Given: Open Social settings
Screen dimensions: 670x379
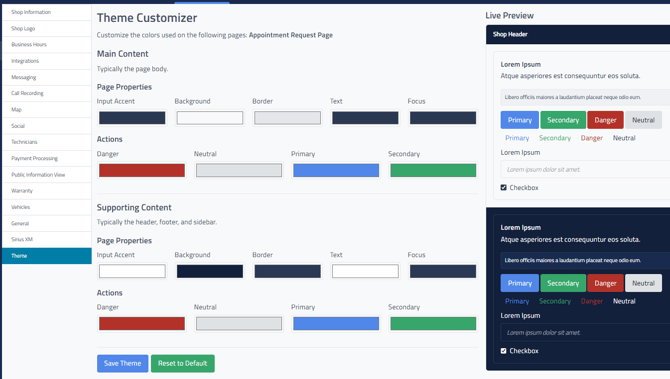Looking at the screenshot, I should 46,126.
